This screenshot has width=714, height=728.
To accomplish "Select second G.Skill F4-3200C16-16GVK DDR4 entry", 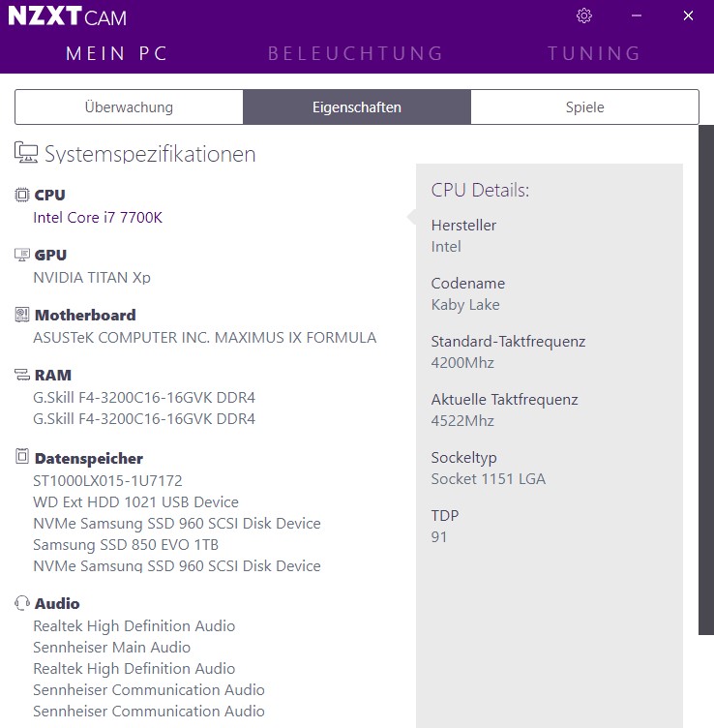I will tap(144, 419).
